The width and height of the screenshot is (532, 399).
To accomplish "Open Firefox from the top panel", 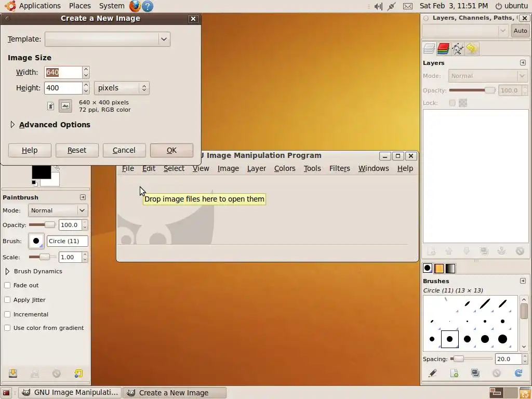I will pos(135,6).
